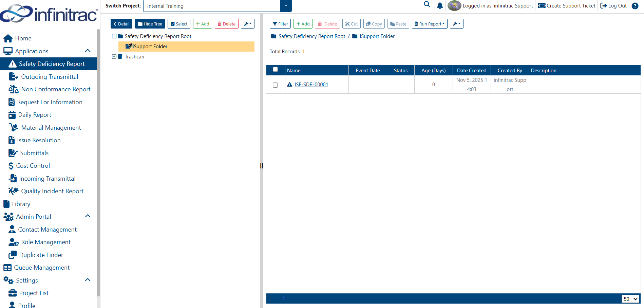Open the tree wrench tools menu
The image size is (644, 308).
248,24
